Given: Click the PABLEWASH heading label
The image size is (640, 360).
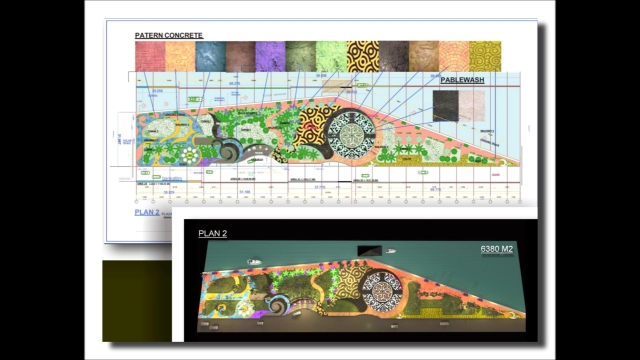Looking at the screenshot, I should click(462, 80).
